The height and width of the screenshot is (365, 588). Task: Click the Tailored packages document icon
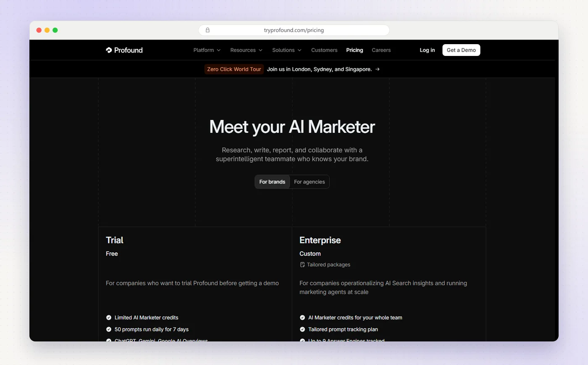tap(302, 264)
